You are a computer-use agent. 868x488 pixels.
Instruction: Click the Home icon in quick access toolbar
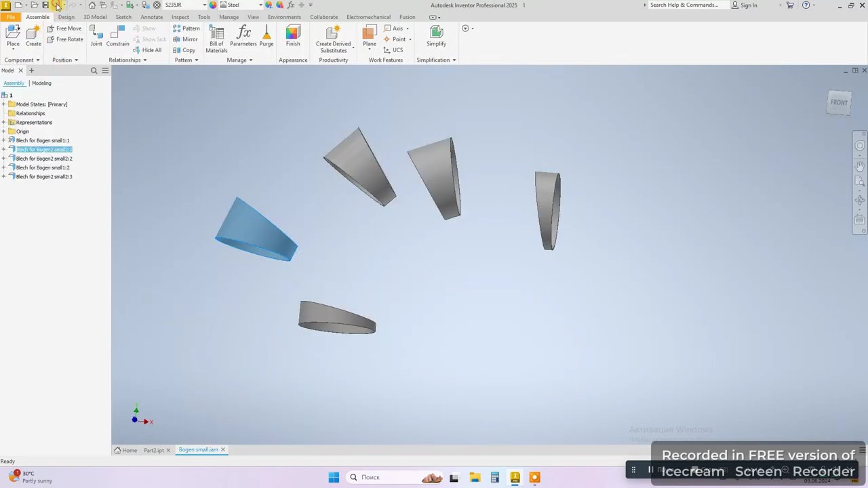pyautogui.click(x=92, y=5)
